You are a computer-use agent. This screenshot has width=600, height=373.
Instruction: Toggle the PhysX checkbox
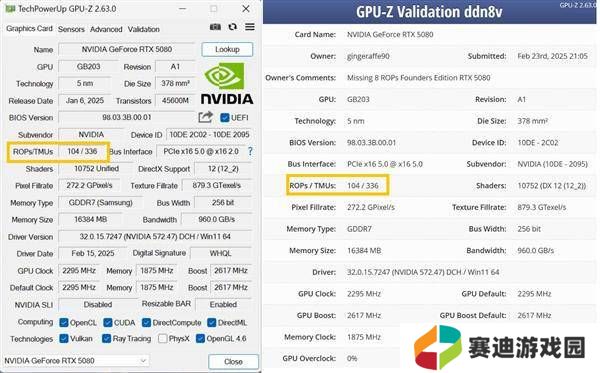tap(162, 339)
